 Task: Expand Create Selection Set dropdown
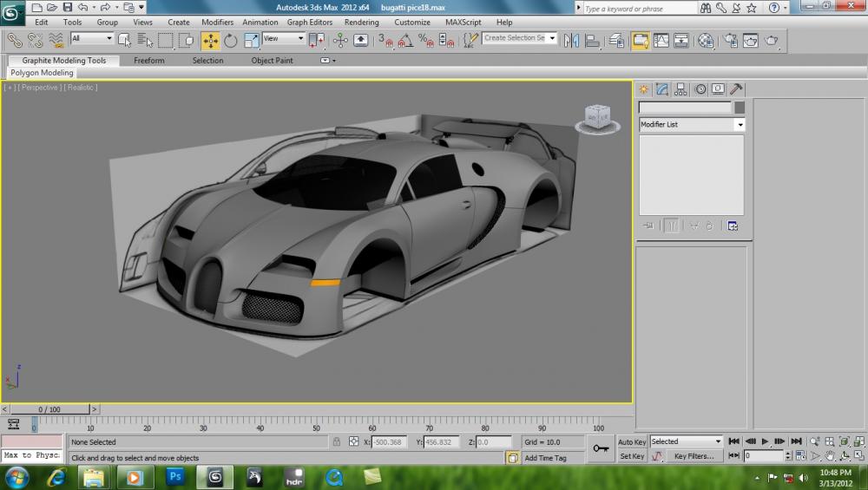tap(552, 38)
